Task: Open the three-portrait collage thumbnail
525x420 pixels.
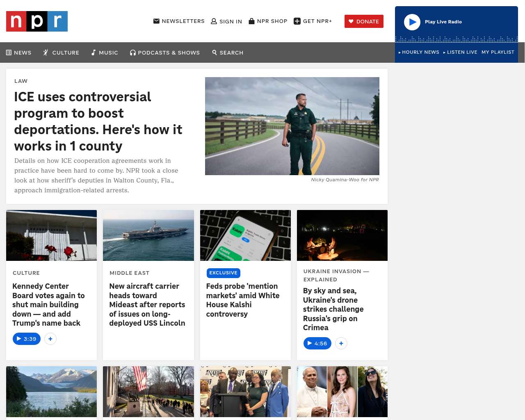Action: click(x=342, y=392)
